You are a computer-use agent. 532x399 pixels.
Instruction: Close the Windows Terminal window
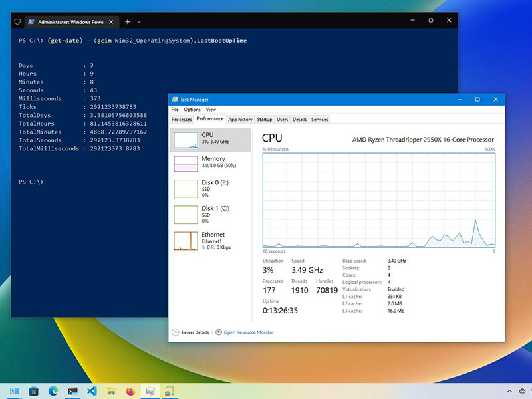pyautogui.click(x=449, y=21)
